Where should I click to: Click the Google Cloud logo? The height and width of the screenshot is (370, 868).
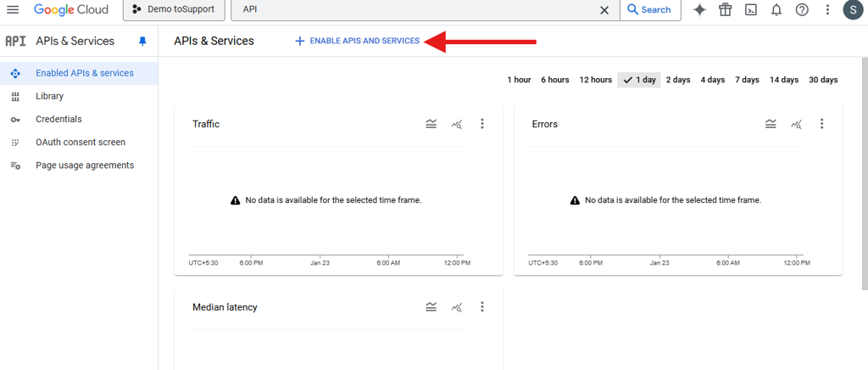tap(71, 10)
